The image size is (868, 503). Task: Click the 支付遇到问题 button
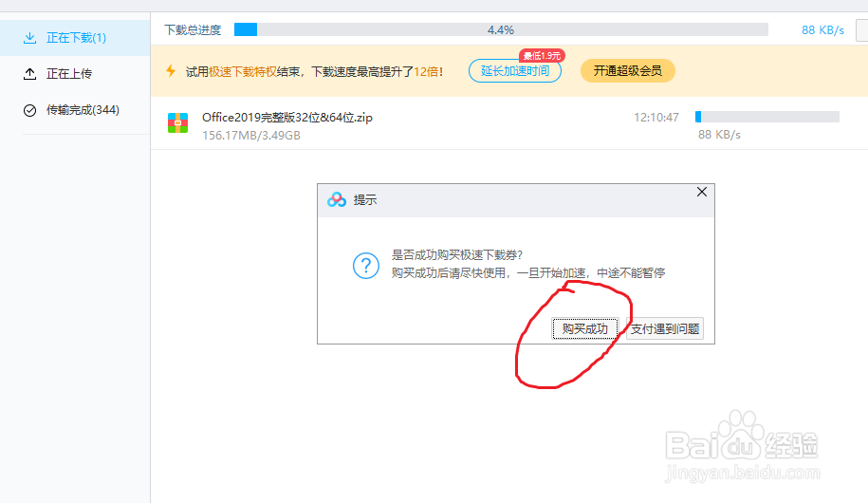point(665,328)
